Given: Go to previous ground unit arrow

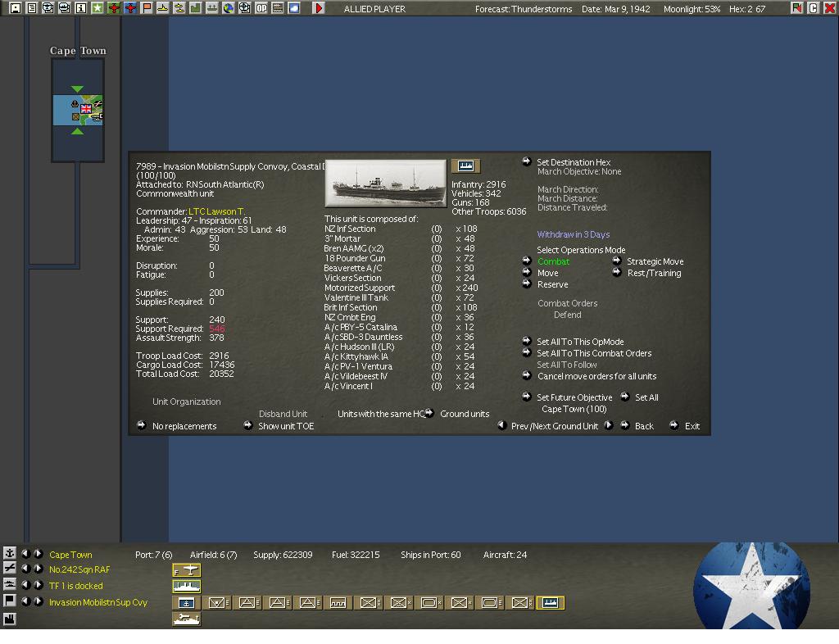Looking at the screenshot, I should point(502,426).
